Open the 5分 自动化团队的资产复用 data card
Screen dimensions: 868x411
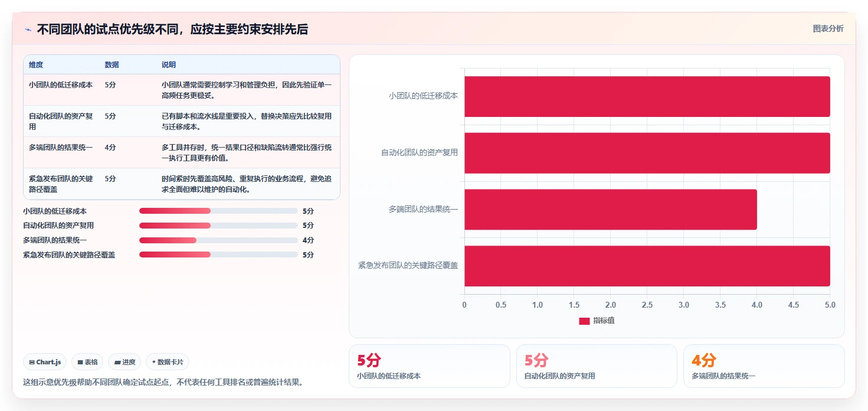pos(597,366)
